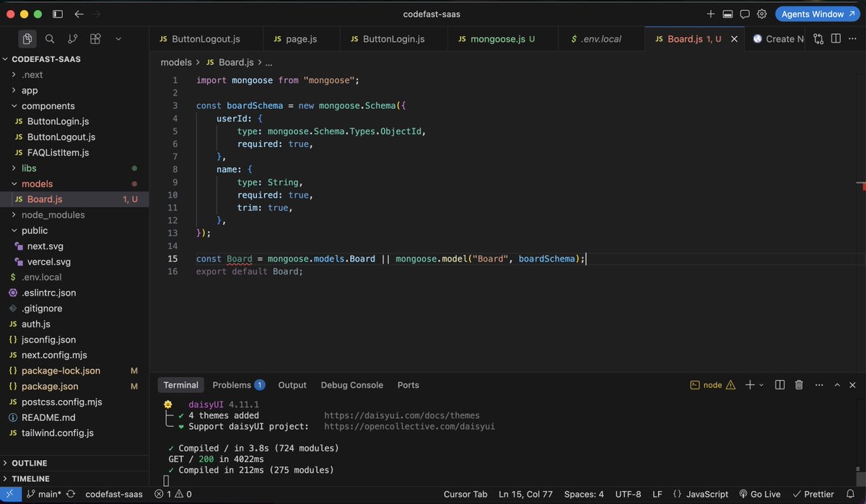Screen dimensions: 866x504
Task: Click Cursor Tab in status bar
Action: coord(465,495)
